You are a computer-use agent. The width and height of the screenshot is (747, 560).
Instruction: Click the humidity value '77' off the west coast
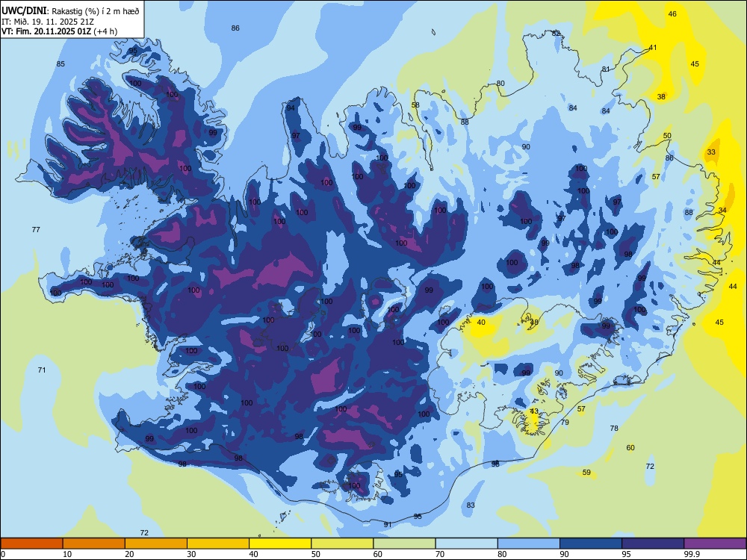click(x=36, y=229)
